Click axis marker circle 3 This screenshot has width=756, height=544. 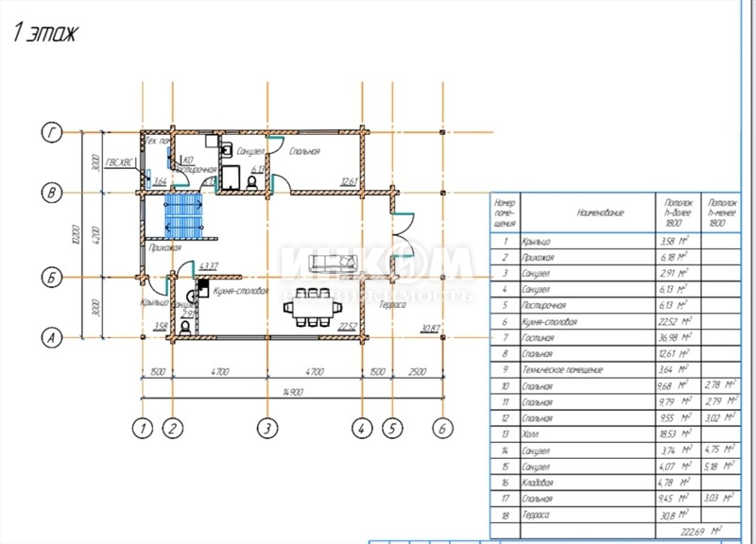[x=267, y=428]
